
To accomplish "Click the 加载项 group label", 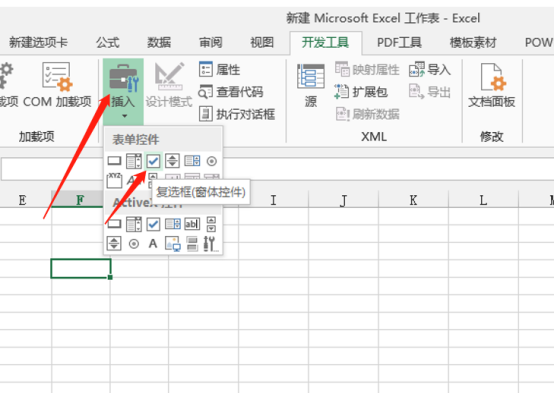I will 36,136.
